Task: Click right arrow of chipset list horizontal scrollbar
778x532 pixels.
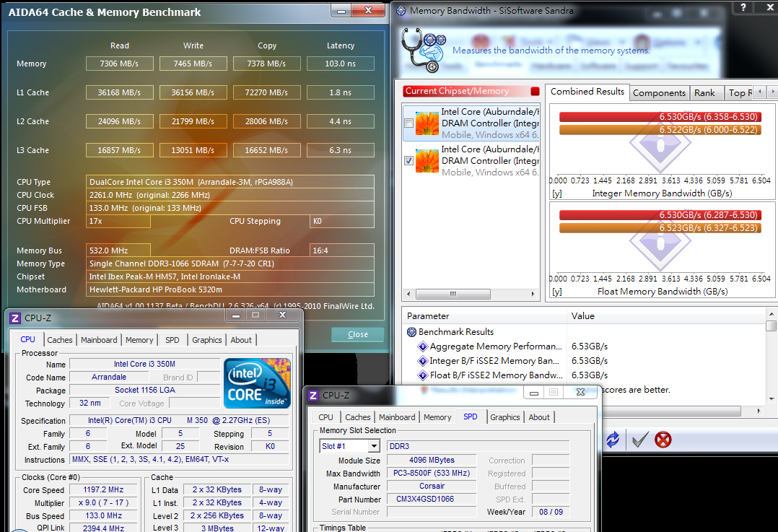Action: click(x=533, y=294)
